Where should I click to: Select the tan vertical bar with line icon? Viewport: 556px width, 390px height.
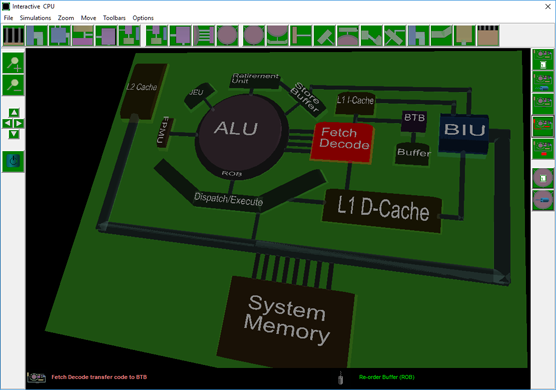301,35
